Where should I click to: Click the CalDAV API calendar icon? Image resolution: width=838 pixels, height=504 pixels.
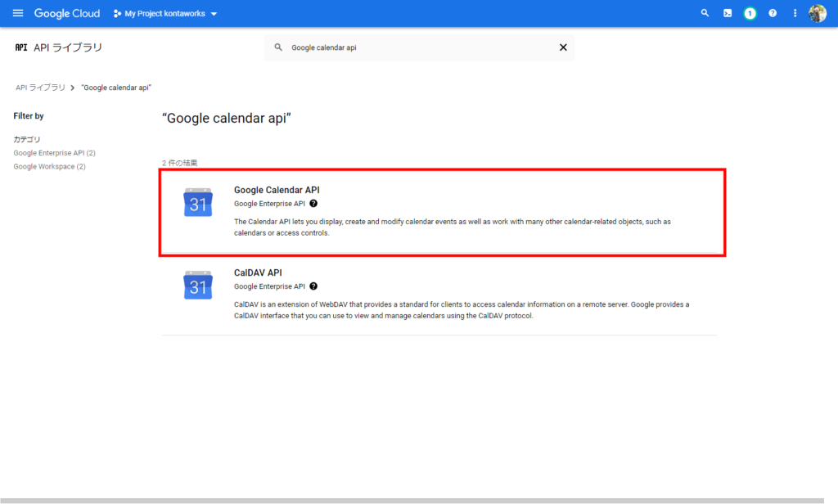click(x=198, y=285)
